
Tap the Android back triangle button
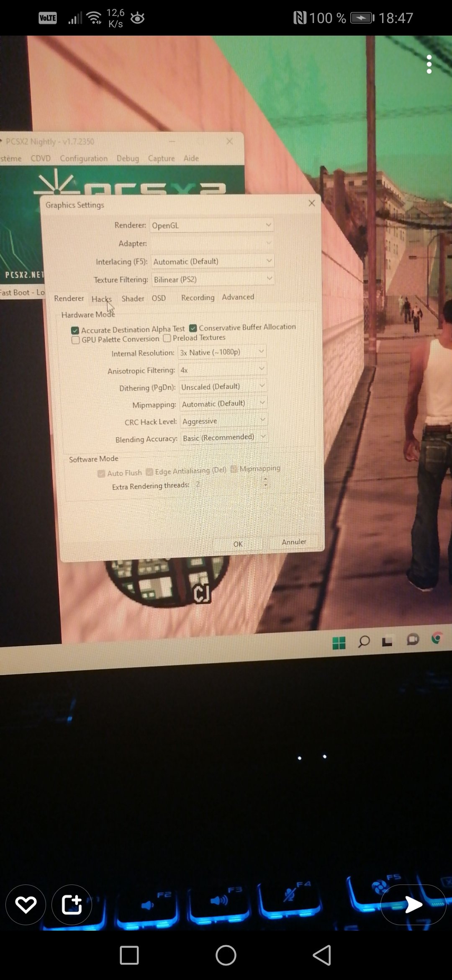pyautogui.click(x=322, y=955)
